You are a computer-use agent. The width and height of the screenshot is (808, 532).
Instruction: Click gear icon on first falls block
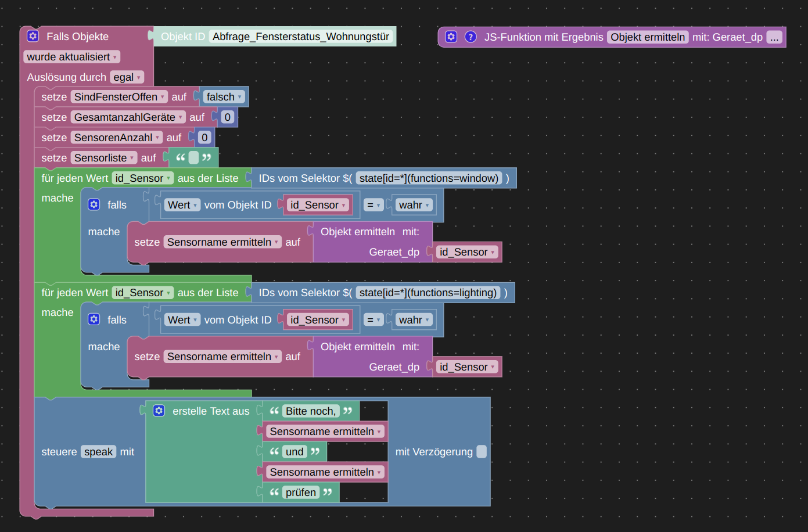(x=94, y=204)
